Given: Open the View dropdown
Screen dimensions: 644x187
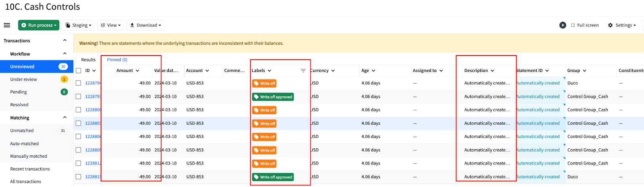Looking at the screenshot, I should (x=110, y=25).
